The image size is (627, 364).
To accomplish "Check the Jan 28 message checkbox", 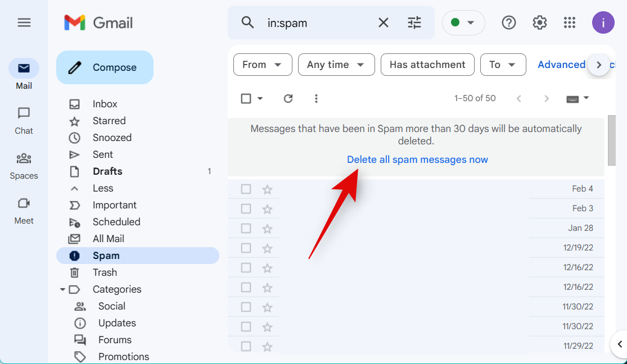I will 246,228.
